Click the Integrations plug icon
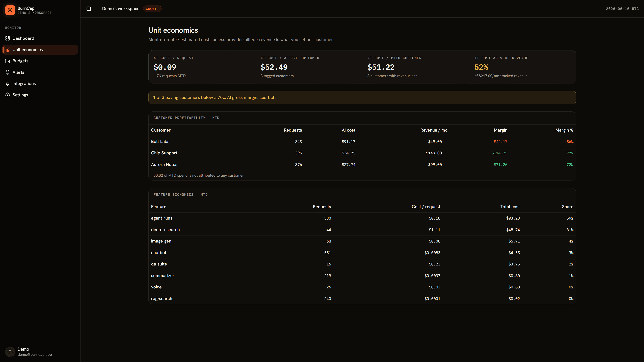 point(8,83)
